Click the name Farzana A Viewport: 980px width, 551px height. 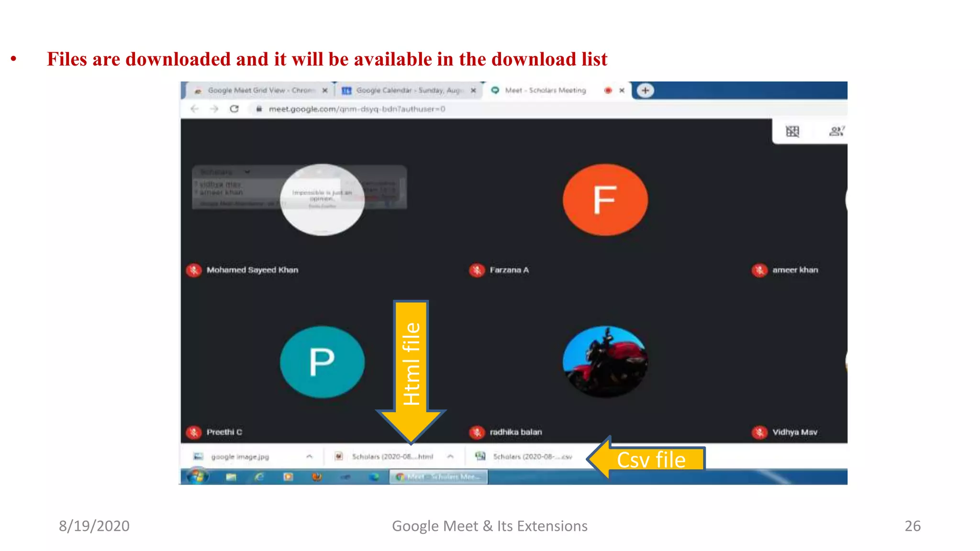[509, 270]
